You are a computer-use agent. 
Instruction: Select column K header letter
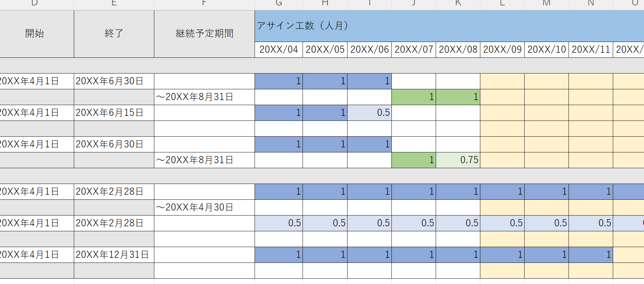click(x=458, y=3)
